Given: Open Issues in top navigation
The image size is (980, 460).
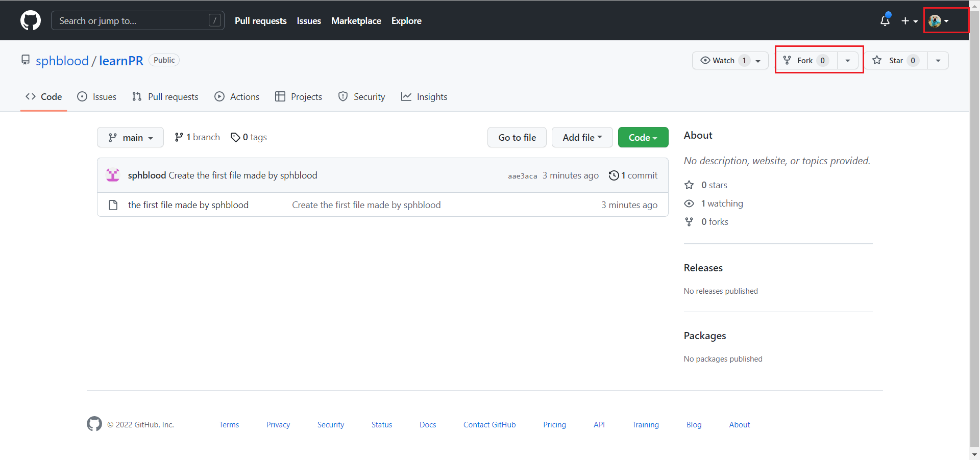Looking at the screenshot, I should [309, 21].
